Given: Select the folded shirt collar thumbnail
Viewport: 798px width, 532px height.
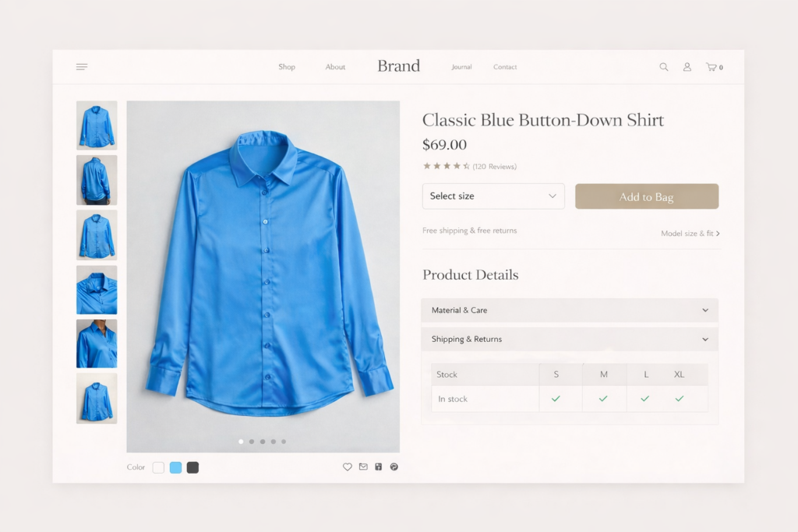Looking at the screenshot, I should click(97, 289).
